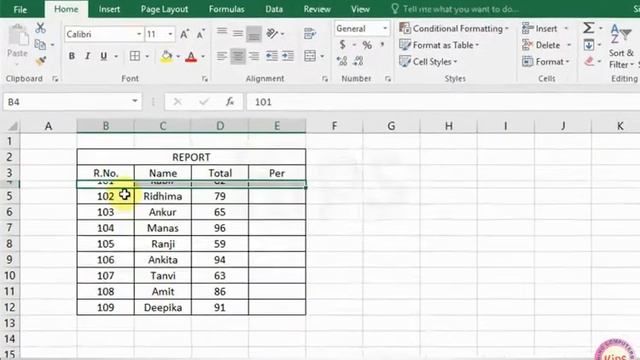The height and width of the screenshot is (360, 640).
Task: Switch to the Insert tab
Action: 109,9
